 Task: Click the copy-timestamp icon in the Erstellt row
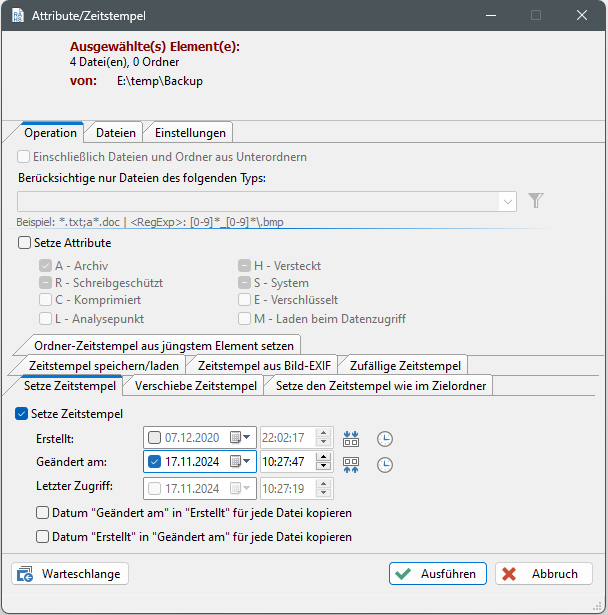click(351, 438)
